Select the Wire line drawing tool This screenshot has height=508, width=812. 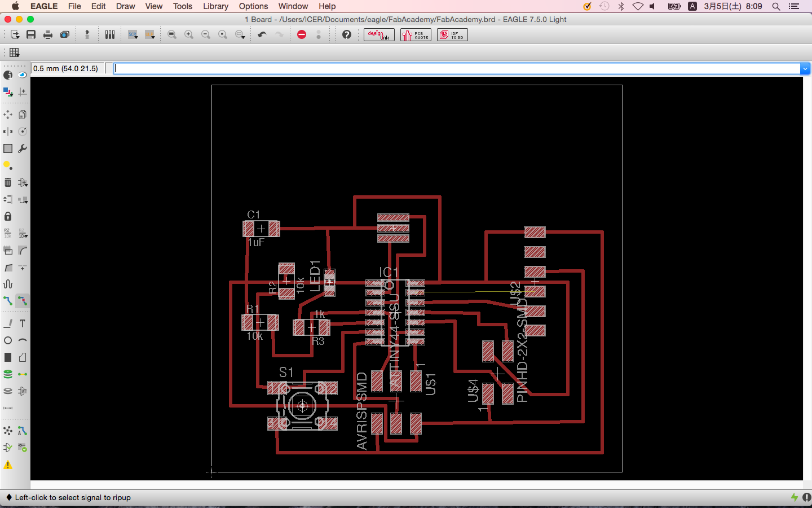(x=8, y=323)
